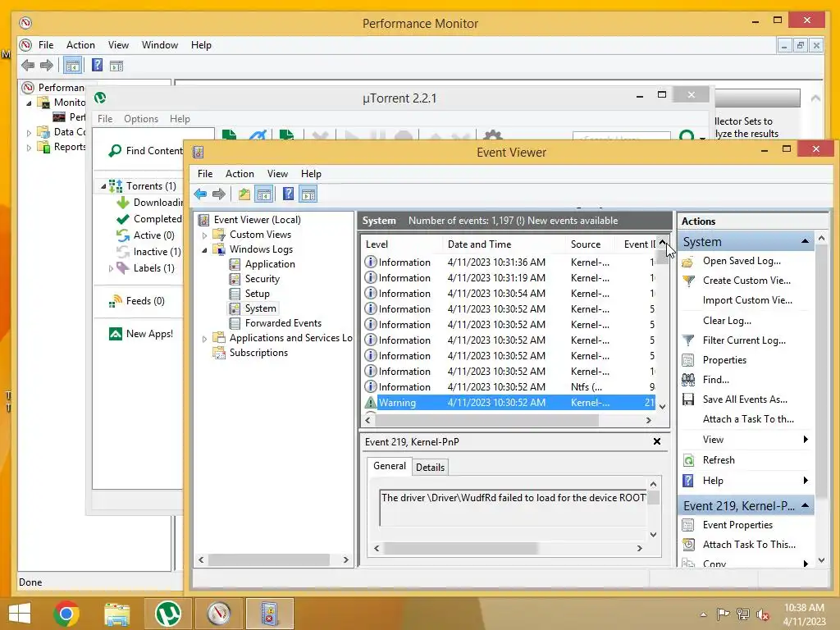Open View menu in Event Viewer
The height and width of the screenshot is (630, 840).
pos(277,174)
